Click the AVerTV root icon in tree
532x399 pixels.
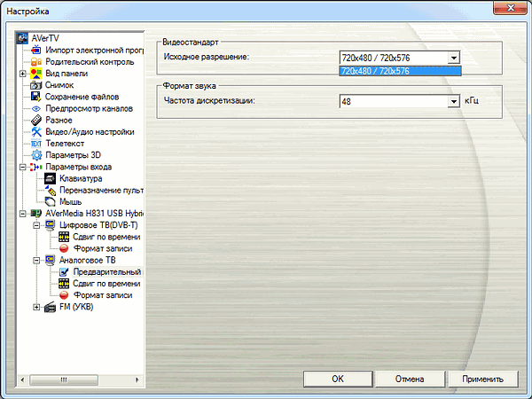coord(23,38)
